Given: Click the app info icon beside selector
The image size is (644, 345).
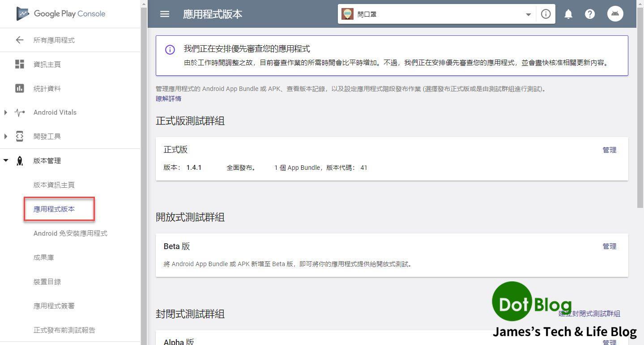Looking at the screenshot, I should tap(546, 14).
